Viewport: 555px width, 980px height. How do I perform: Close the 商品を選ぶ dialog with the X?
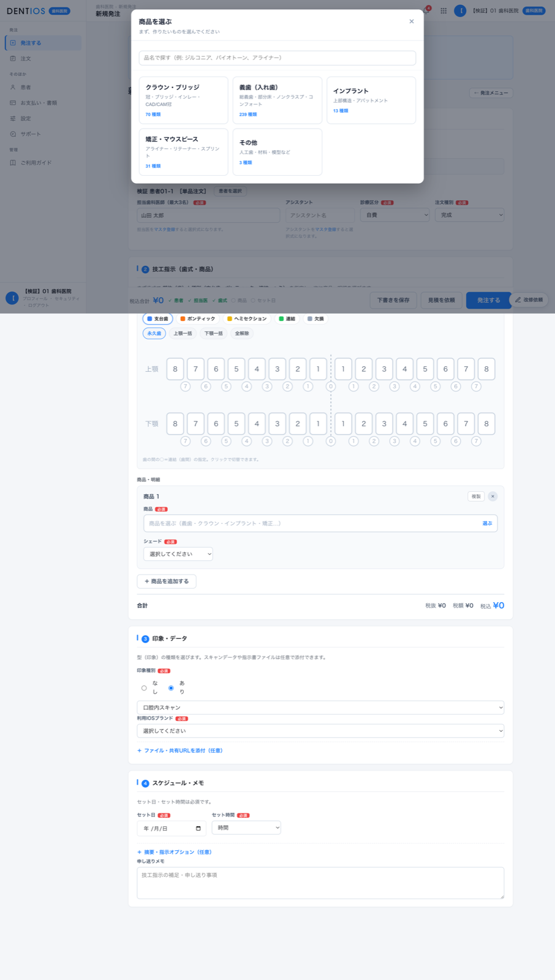412,21
